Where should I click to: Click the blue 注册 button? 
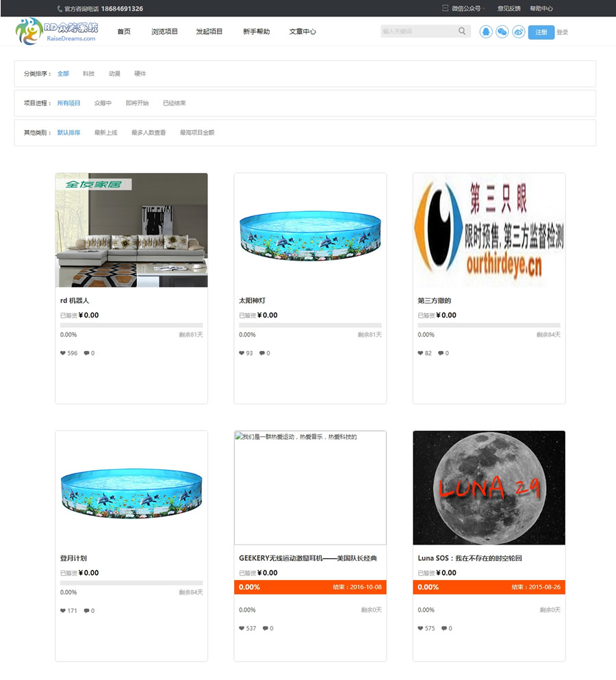(541, 32)
